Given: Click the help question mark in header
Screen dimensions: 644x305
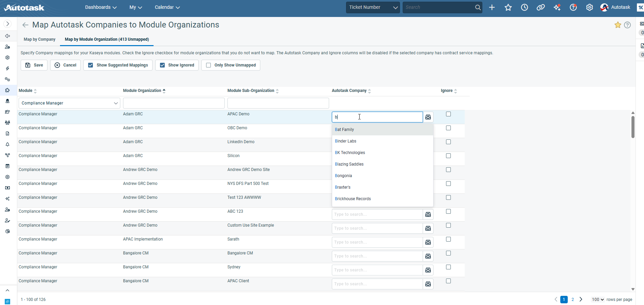Looking at the screenshot, I should [x=573, y=7].
